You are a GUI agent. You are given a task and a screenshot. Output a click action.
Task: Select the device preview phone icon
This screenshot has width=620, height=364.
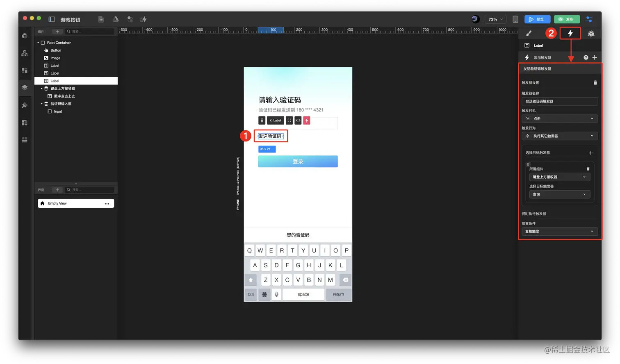pos(515,19)
